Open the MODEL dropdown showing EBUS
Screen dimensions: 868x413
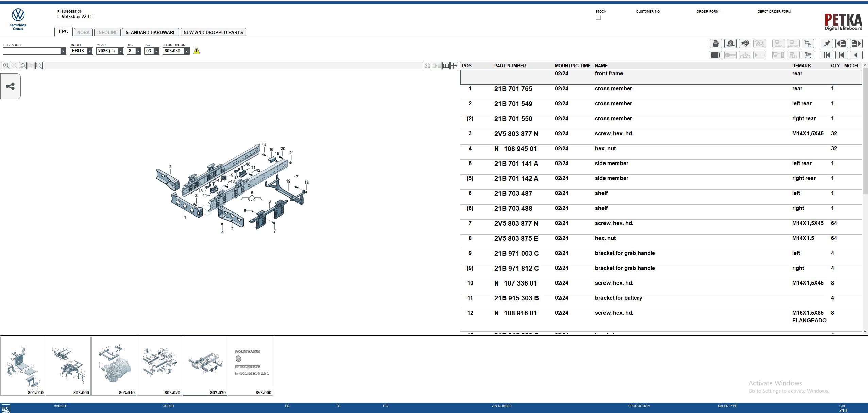tap(90, 51)
